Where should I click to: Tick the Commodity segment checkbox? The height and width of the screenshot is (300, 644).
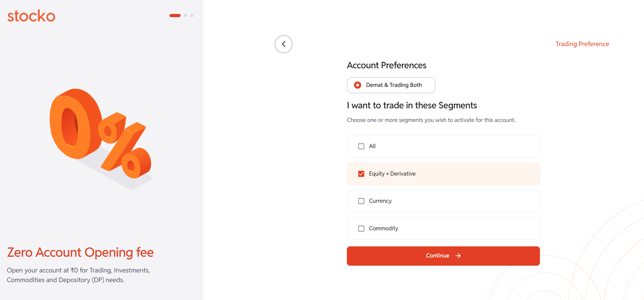coord(361,228)
